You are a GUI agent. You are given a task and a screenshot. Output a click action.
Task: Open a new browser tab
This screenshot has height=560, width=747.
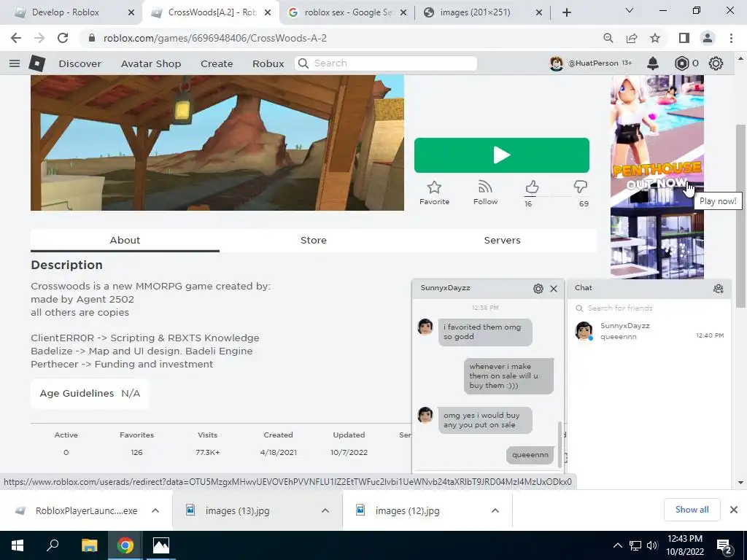pyautogui.click(x=566, y=12)
